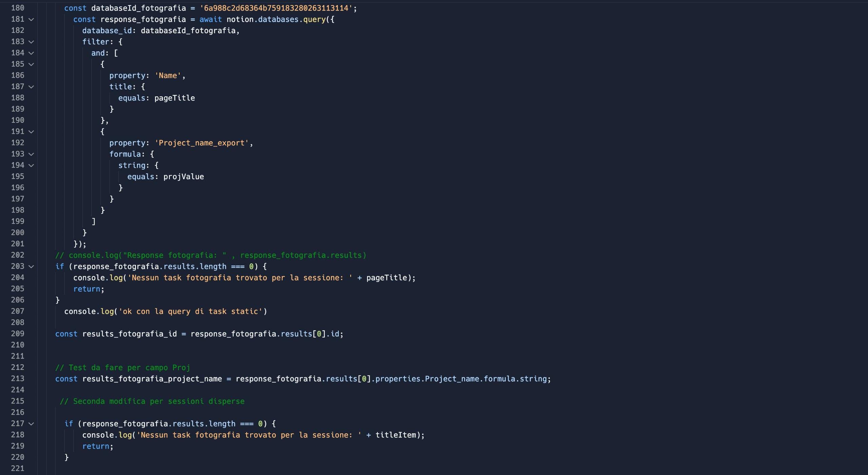Collapse the response length check chevron near line 217
This screenshot has height=475, width=868.
coord(31,423)
